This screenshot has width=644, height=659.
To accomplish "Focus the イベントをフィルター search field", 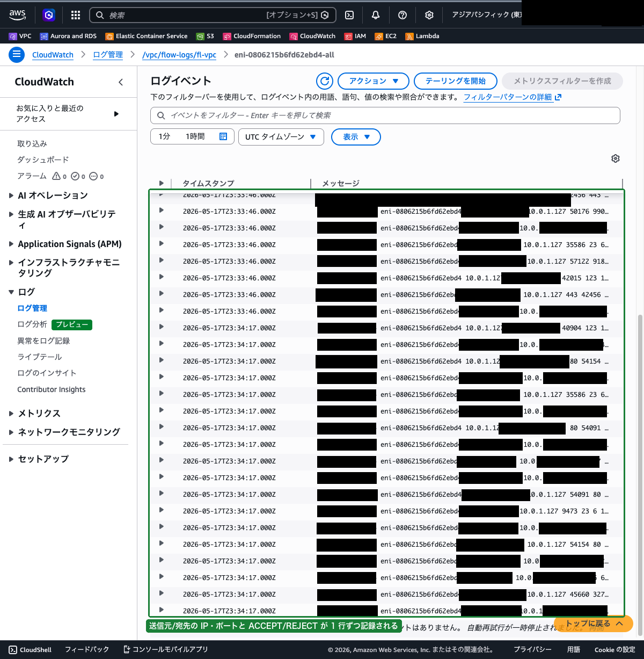I will coord(385,115).
